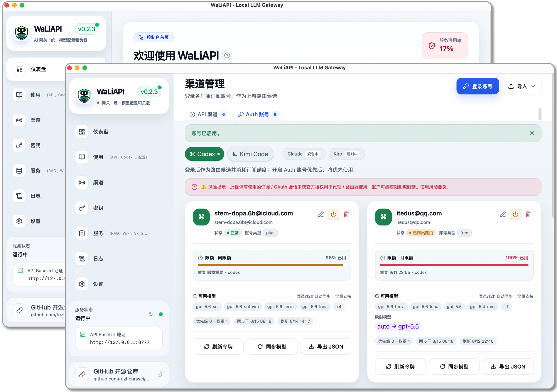Click trash icon for itedus@qq.com account
Screen dimensions: 557x392
point(528,214)
